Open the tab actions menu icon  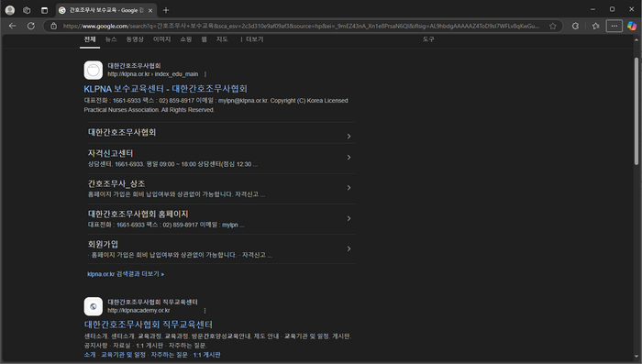pyautogui.click(x=45, y=10)
